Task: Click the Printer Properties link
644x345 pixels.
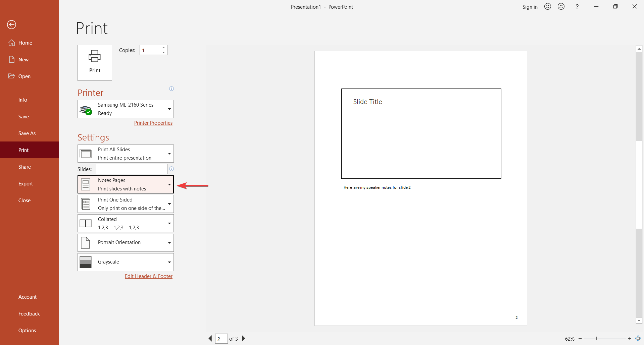Action: pyautogui.click(x=153, y=123)
